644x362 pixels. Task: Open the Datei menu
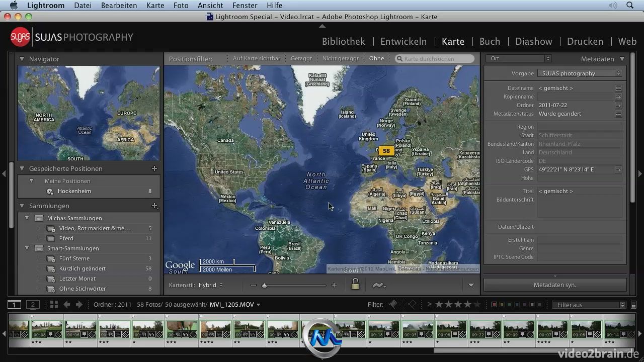tap(83, 6)
